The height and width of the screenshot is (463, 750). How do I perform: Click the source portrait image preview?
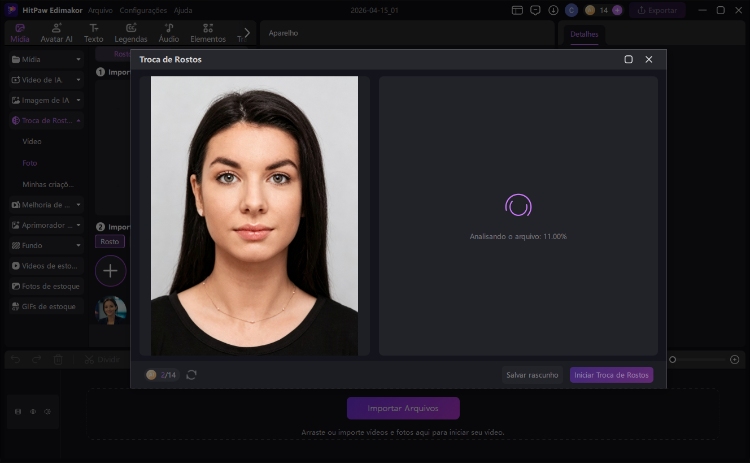[x=254, y=216]
